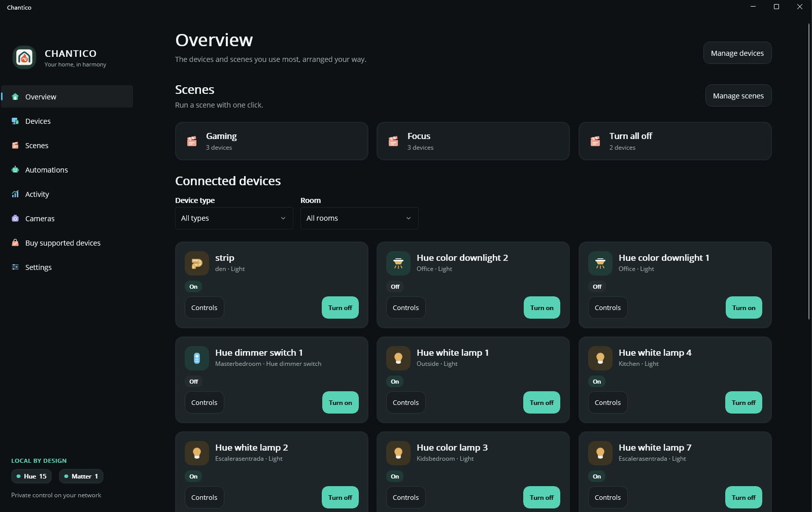Turn off Hue white lamp 4
812x512 pixels.
pyautogui.click(x=743, y=402)
